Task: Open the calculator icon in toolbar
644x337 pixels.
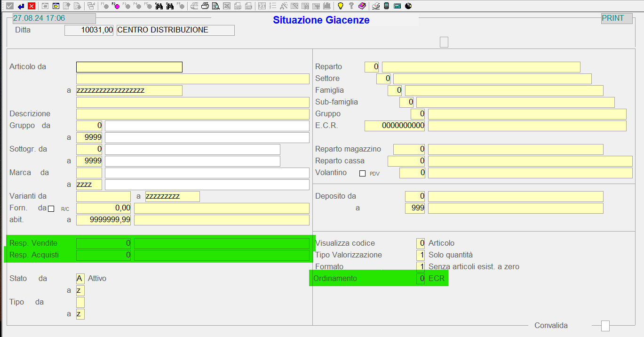Action: pyautogui.click(x=398, y=6)
